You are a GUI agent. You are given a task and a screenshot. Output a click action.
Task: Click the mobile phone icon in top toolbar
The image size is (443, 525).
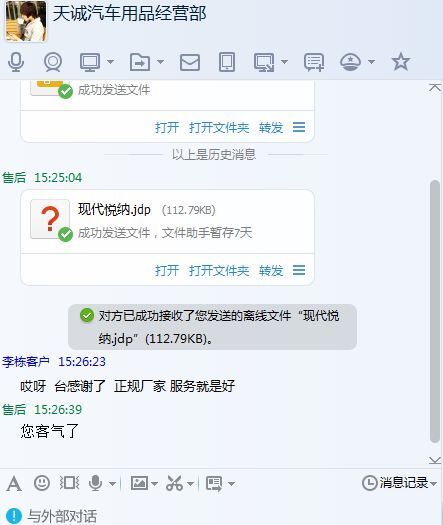[x=227, y=62]
